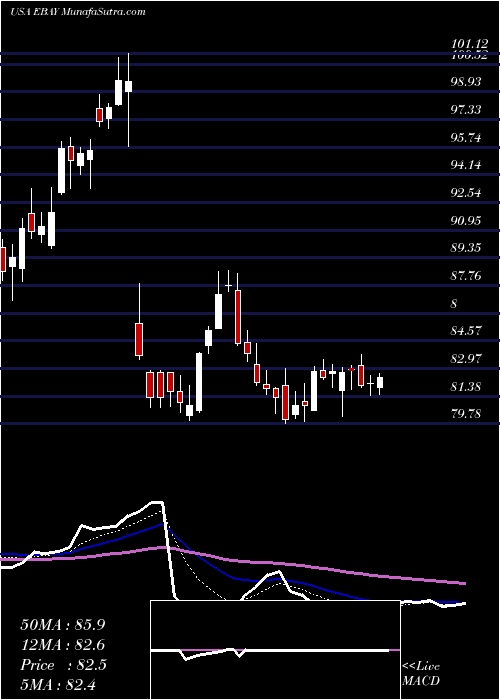Click the 81.38 price axis label

[x=466, y=387]
